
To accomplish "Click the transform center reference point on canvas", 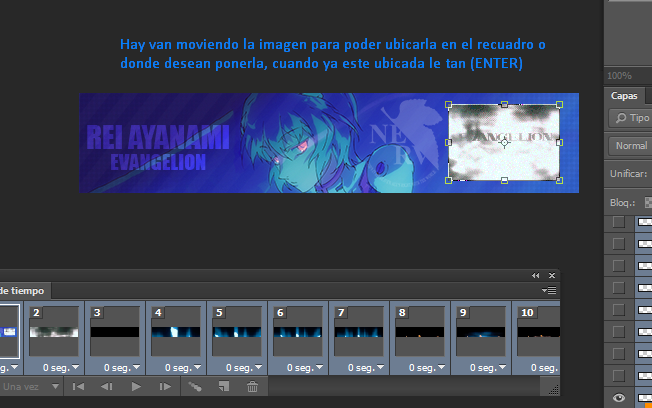I will (x=504, y=143).
